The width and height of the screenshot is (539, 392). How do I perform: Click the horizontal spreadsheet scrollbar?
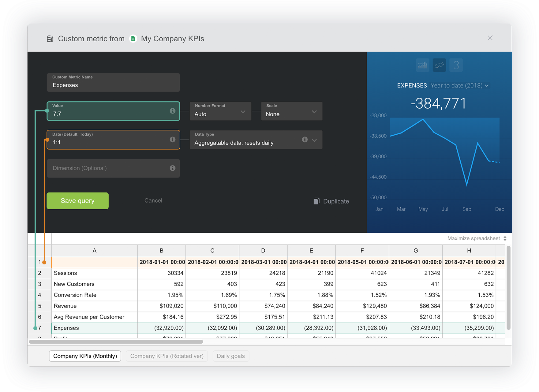116,342
